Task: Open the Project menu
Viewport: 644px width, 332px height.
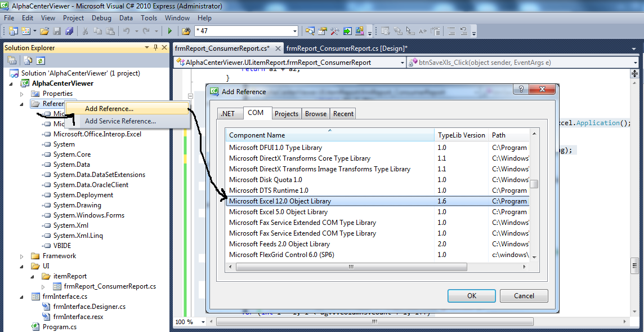Action: (73, 17)
